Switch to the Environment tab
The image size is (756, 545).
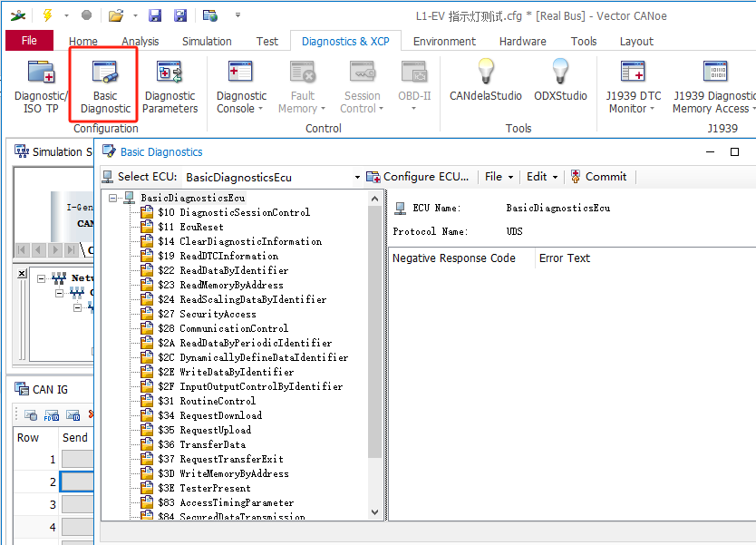444,42
